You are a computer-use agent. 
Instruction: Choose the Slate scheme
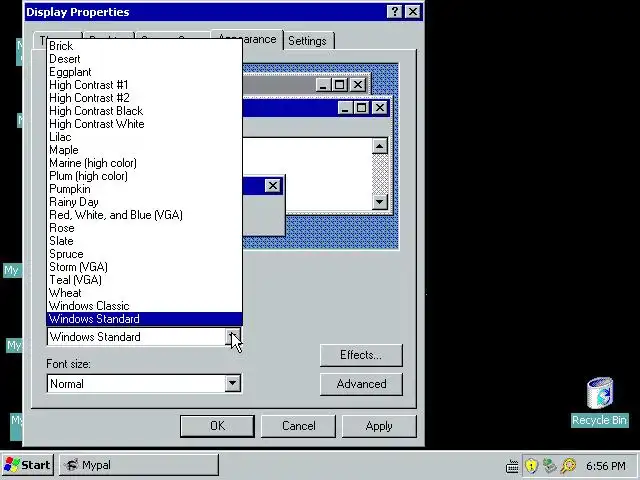pyautogui.click(x=144, y=241)
